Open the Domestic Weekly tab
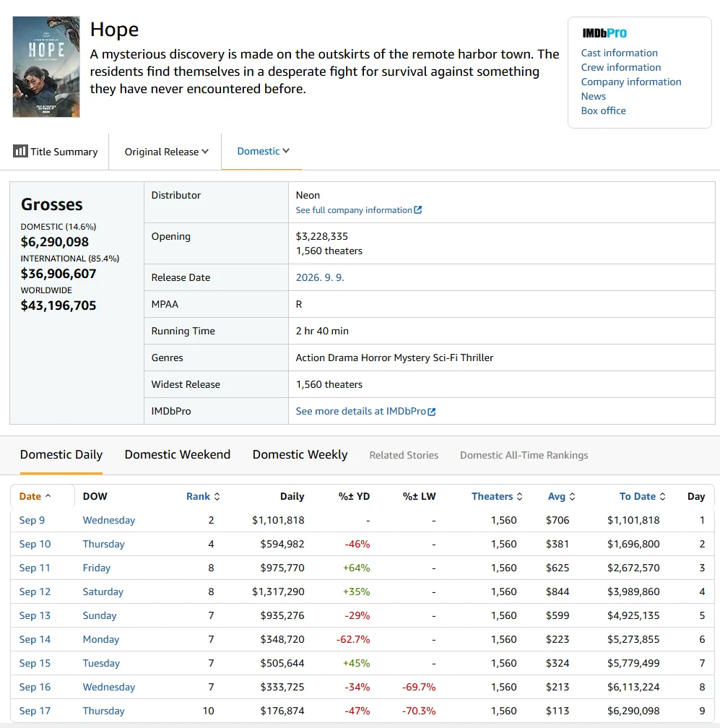This screenshot has height=728, width=720. click(300, 454)
